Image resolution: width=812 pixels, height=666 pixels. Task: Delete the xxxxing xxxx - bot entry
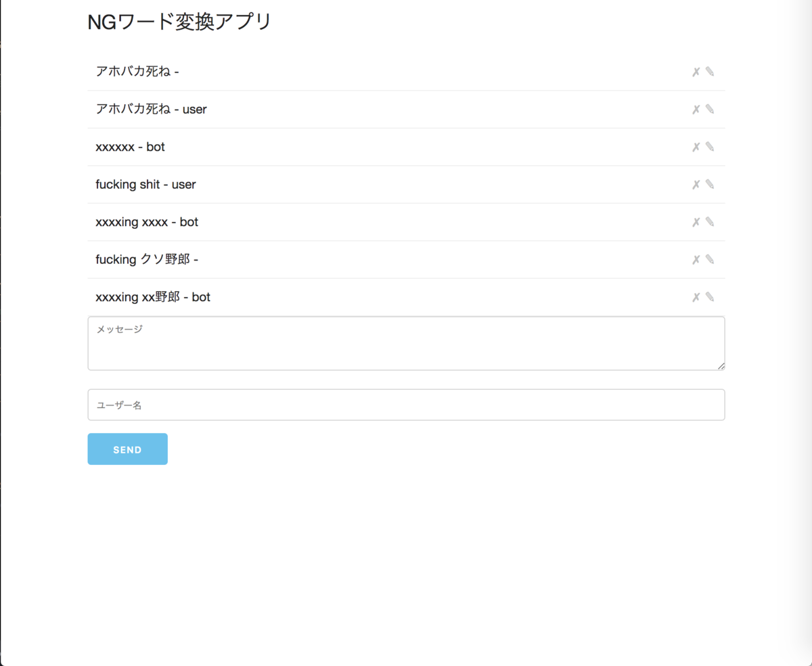(694, 221)
